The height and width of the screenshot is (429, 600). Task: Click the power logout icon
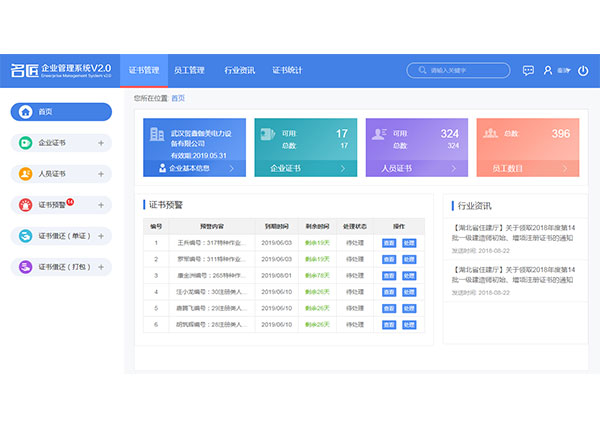coord(584,70)
